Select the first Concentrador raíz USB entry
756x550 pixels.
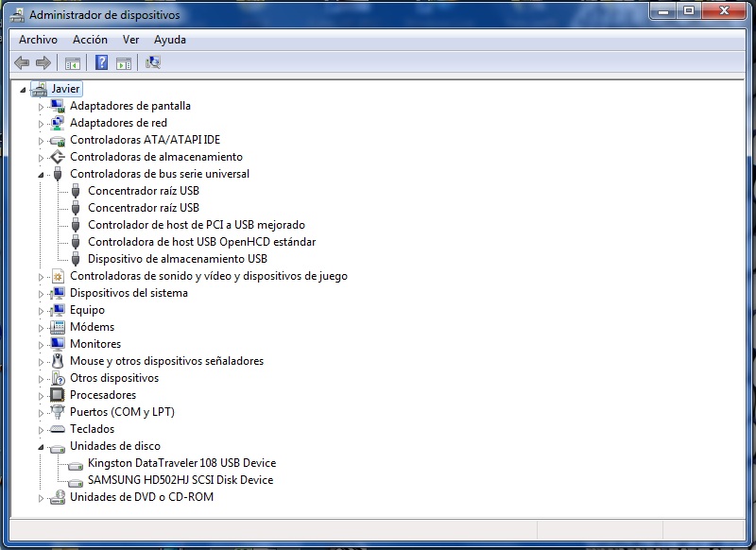(144, 191)
